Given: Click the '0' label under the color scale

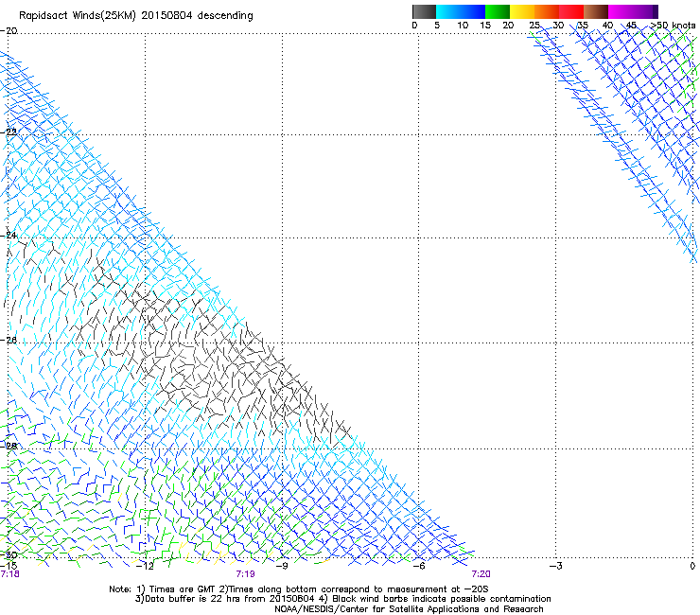Looking at the screenshot, I should tap(414, 26).
